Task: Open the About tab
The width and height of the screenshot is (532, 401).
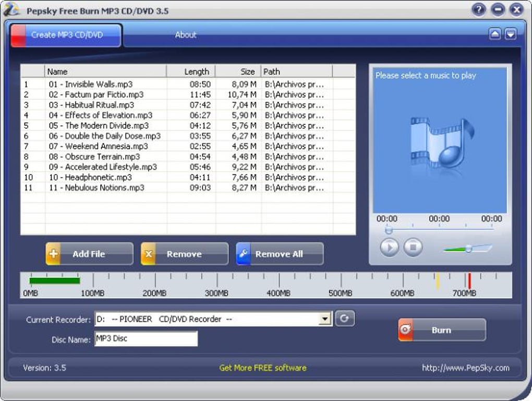Action: (186, 34)
